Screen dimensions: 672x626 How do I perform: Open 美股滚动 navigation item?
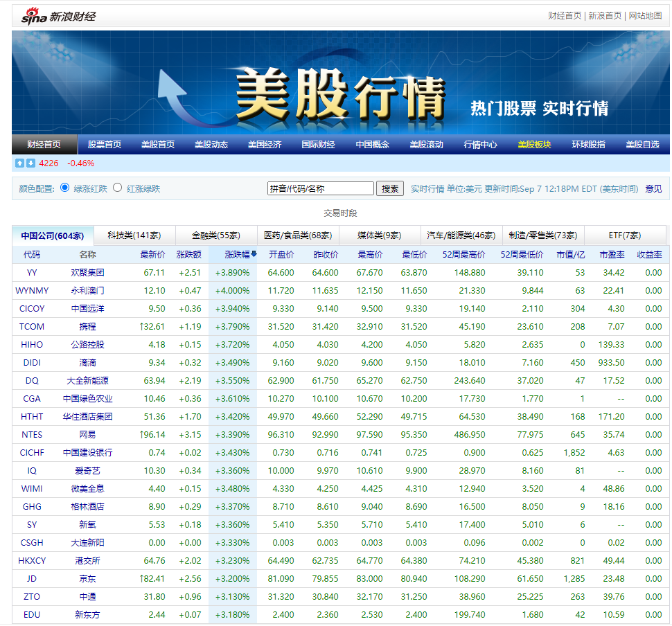coord(427,145)
